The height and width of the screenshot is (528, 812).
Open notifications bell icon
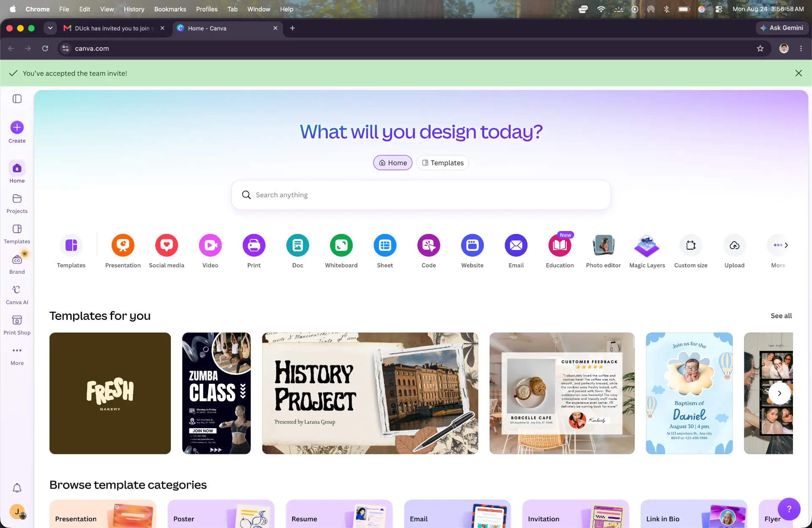coord(17,488)
